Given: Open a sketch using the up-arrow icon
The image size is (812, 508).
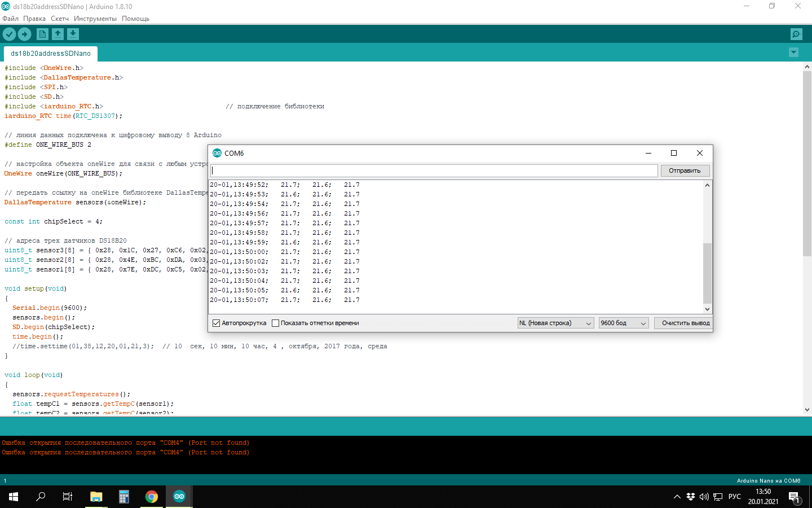Looking at the screenshot, I should pyautogui.click(x=58, y=34).
